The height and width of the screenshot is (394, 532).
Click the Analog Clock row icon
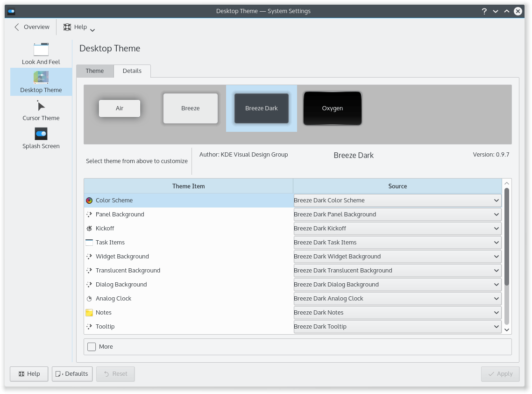click(89, 299)
